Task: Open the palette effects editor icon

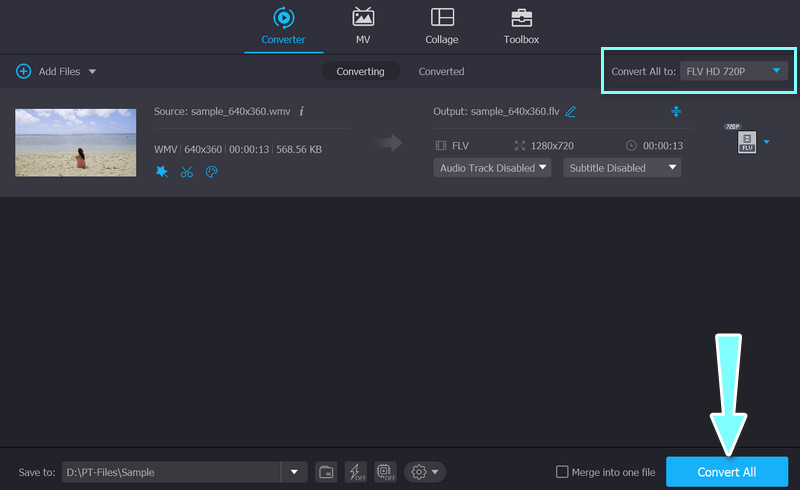Action: click(x=211, y=172)
